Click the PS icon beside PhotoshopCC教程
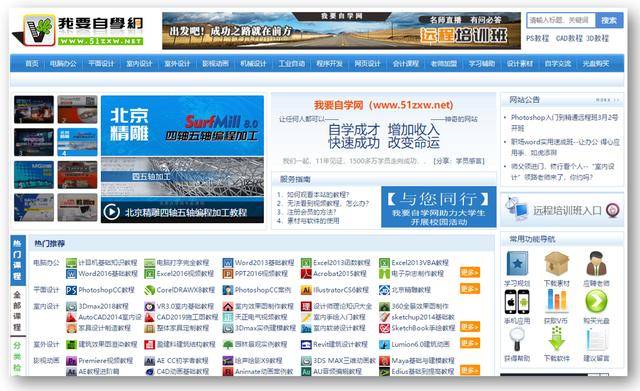 pos(71,290)
